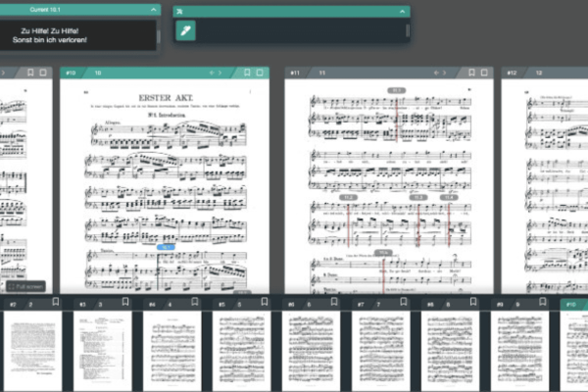
Task: Bookmark thumbnail page #6
Action: (x=334, y=302)
